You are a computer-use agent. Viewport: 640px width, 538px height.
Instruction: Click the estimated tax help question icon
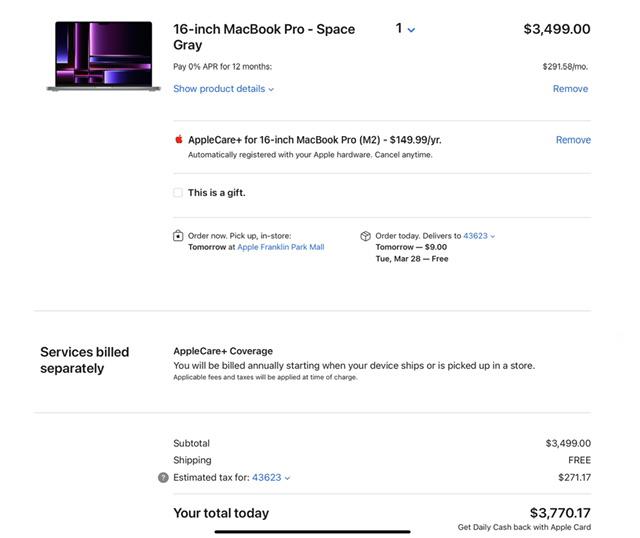[x=164, y=478]
